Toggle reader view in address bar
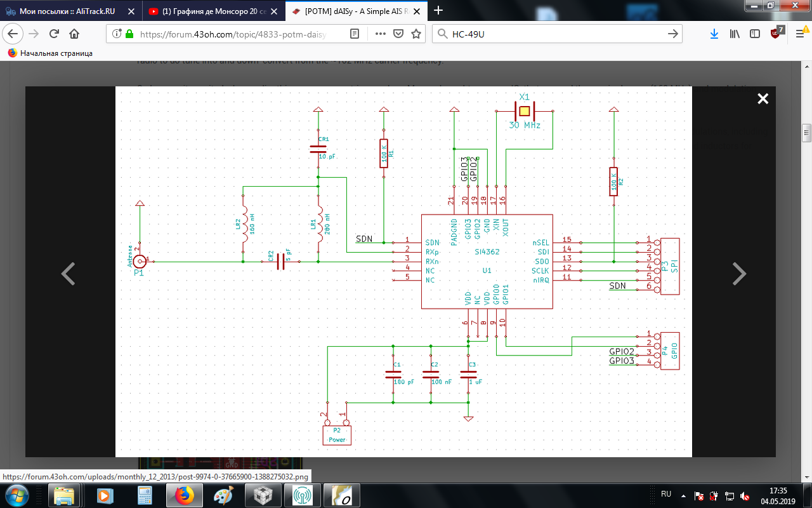Image resolution: width=812 pixels, height=508 pixels. point(355,34)
